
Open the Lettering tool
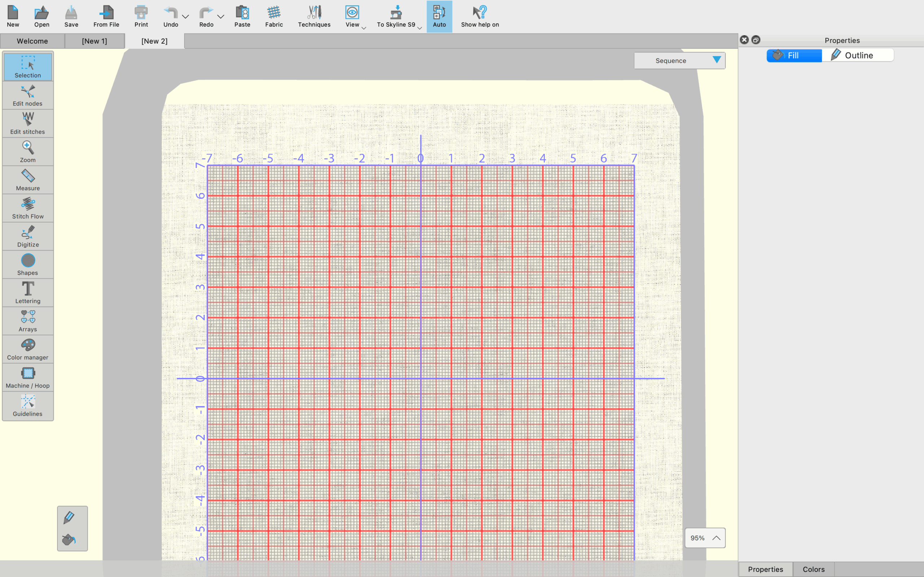pyautogui.click(x=27, y=293)
